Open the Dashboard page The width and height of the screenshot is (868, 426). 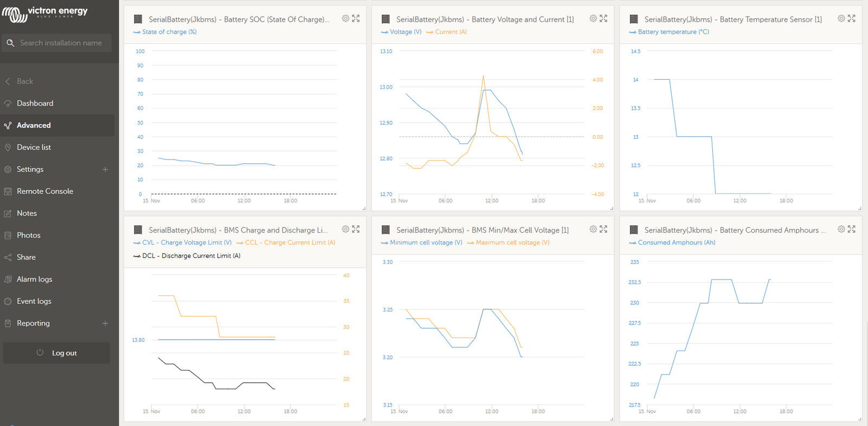click(35, 103)
